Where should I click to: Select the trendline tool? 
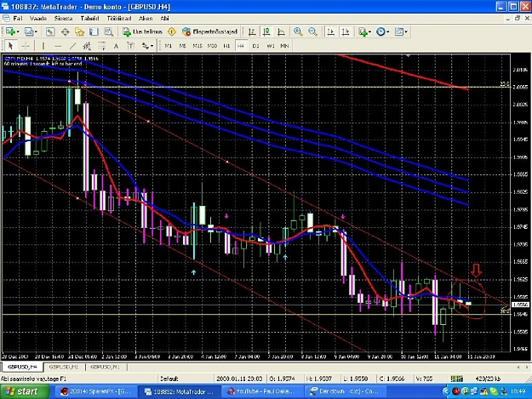click(72, 46)
